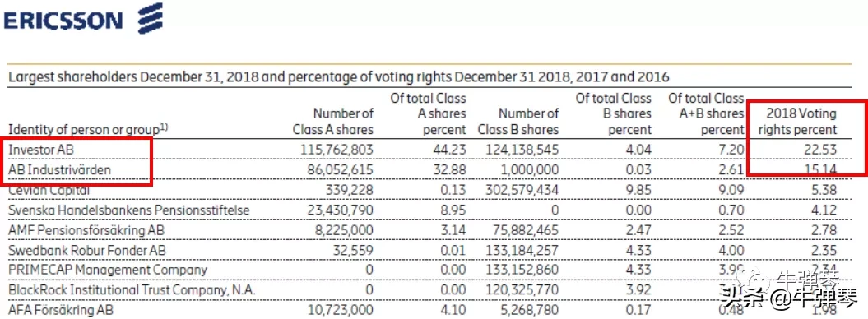Click the 2018 Voting rights percent header
The height and width of the screenshot is (319, 868).
pyautogui.click(x=801, y=123)
